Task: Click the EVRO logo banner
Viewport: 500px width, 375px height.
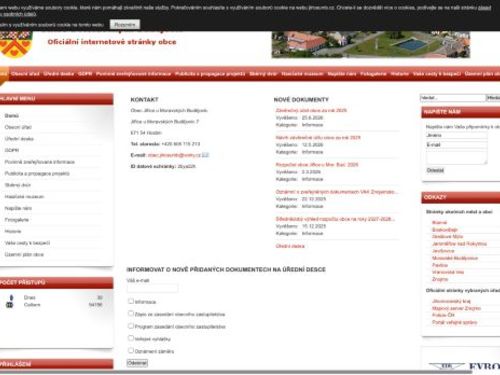Action: [x=464, y=366]
